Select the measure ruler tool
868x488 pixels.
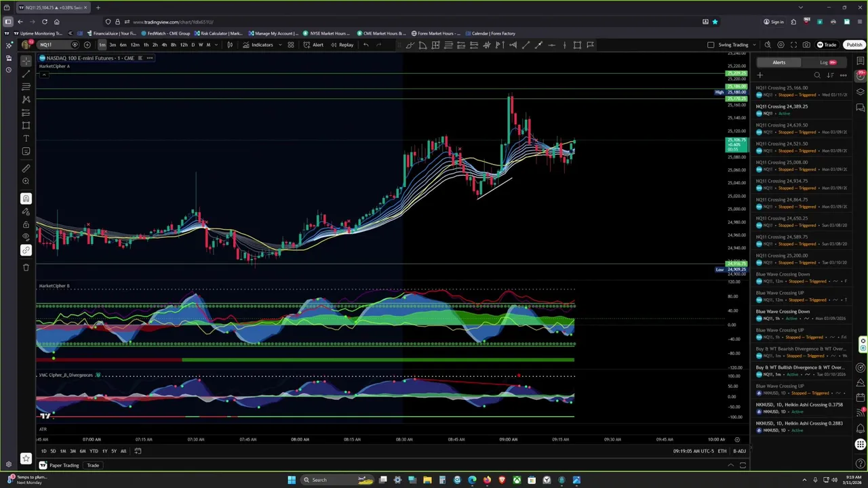point(26,167)
